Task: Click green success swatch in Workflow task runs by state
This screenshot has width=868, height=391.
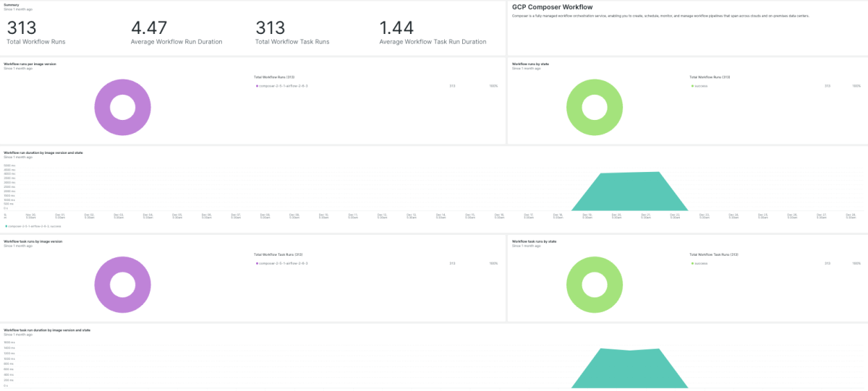Action: pos(692,263)
